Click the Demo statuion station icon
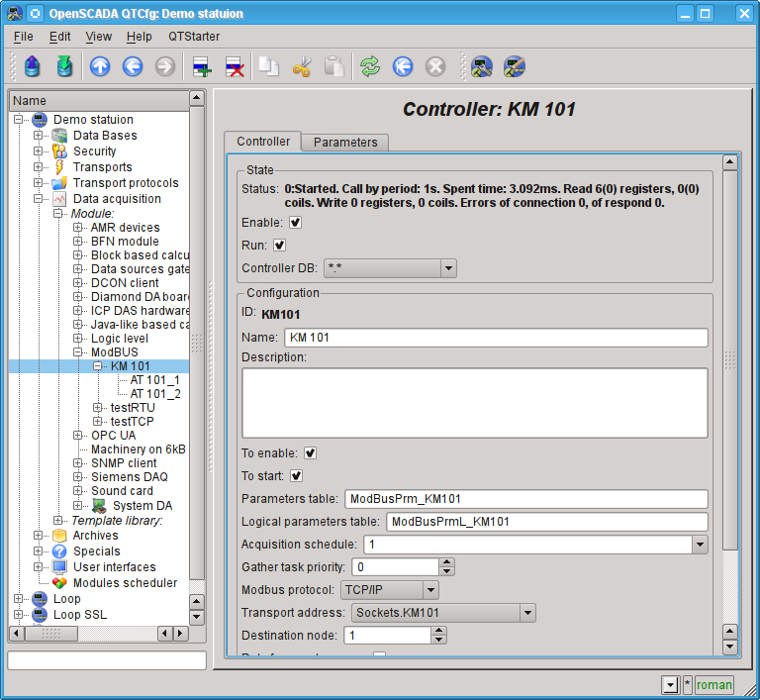The width and height of the screenshot is (760, 700). (40, 120)
